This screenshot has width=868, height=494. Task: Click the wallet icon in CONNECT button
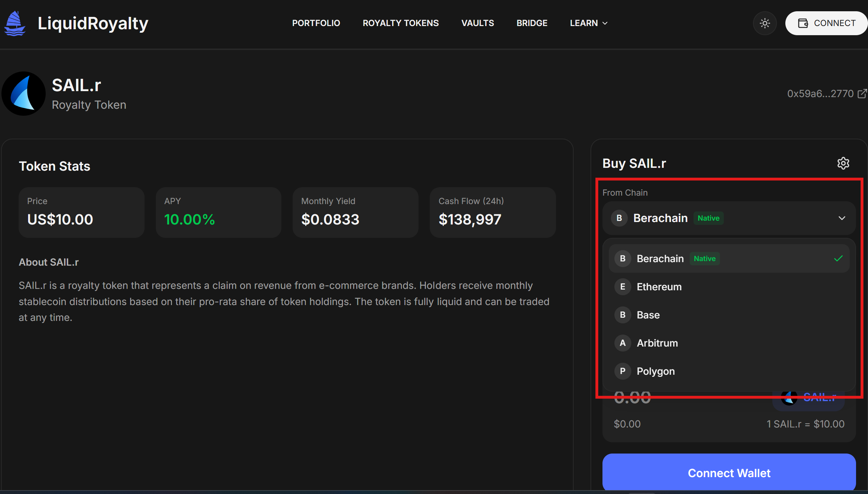pos(803,23)
